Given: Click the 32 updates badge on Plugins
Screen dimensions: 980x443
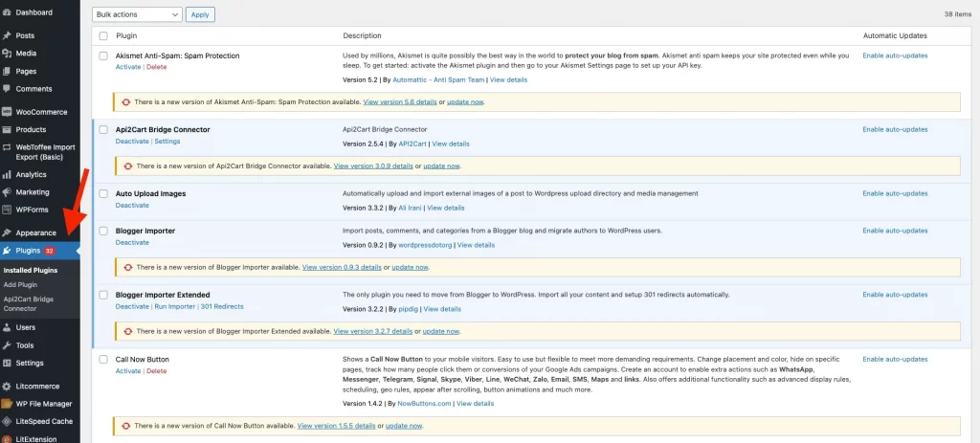Looking at the screenshot, I should point(50,251).
